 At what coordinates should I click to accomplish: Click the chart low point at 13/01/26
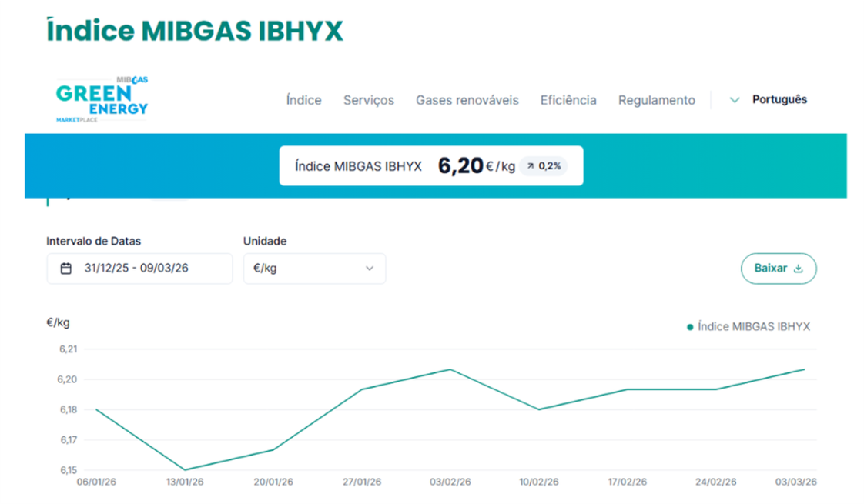(185, 469)
